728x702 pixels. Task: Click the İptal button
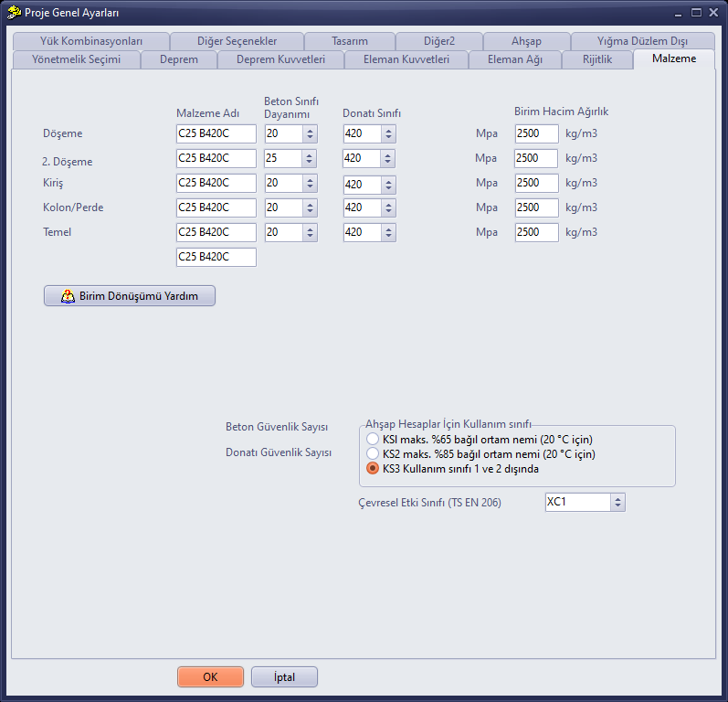point(284,677)
